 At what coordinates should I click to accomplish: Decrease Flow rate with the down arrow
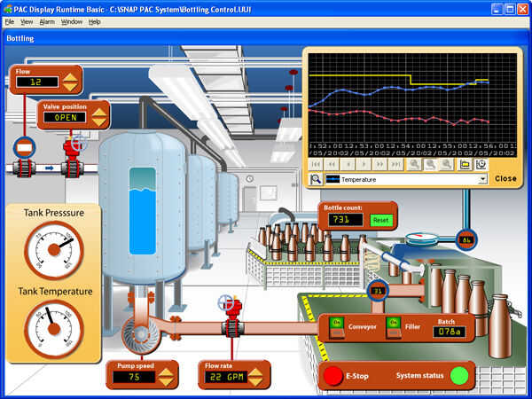coord(255,381)
